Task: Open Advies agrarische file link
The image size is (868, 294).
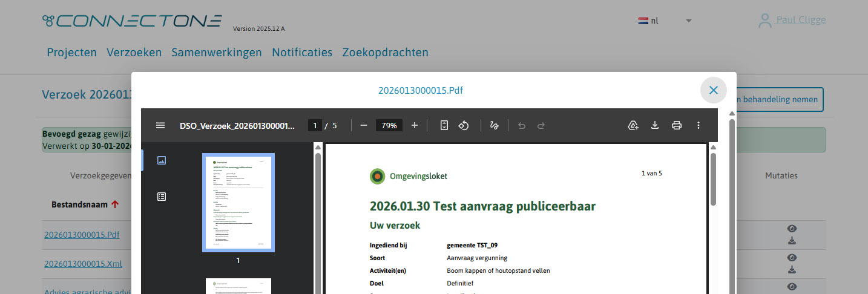Action: pos(88,292)
